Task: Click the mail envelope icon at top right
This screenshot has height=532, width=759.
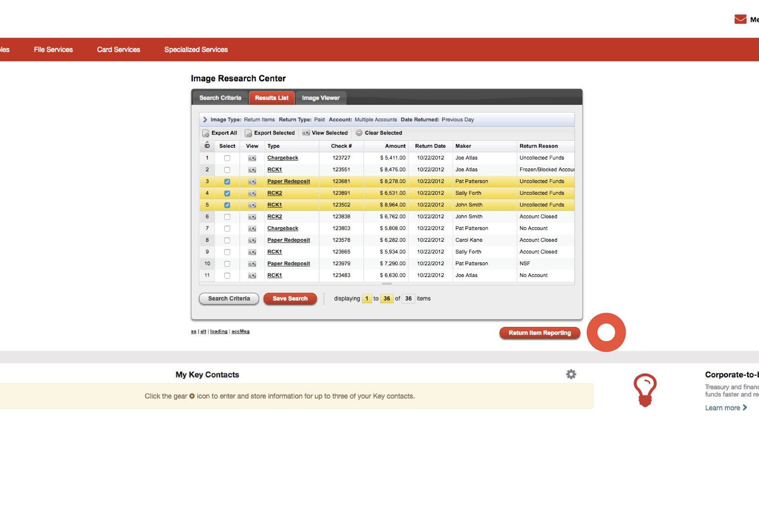Action: pyautogui.click(x=739, y=19)
